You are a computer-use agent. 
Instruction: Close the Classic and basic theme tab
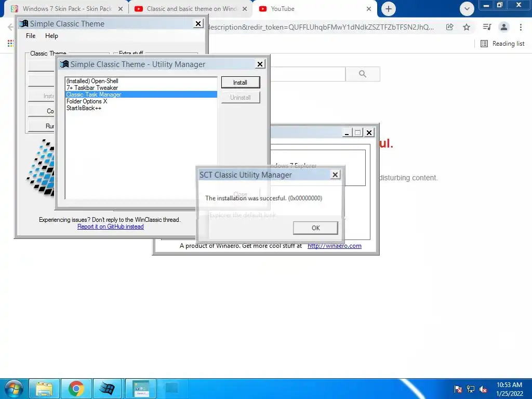pos(245,9)
